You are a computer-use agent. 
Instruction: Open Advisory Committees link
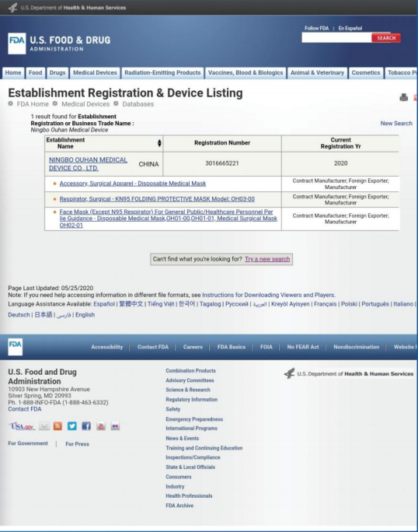pyautogui.click(x=190, y=380)
